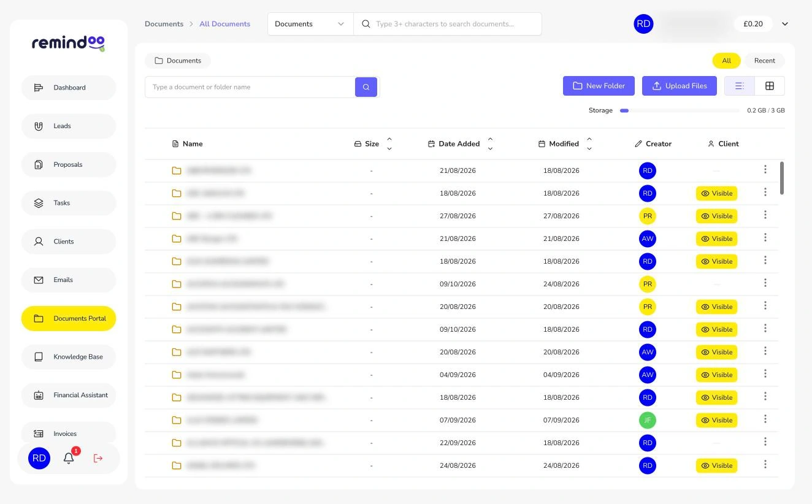The width and height of the screenshot is (812, 504).
Task: Open Proposals in the sidebar
Action: [69, 164]
